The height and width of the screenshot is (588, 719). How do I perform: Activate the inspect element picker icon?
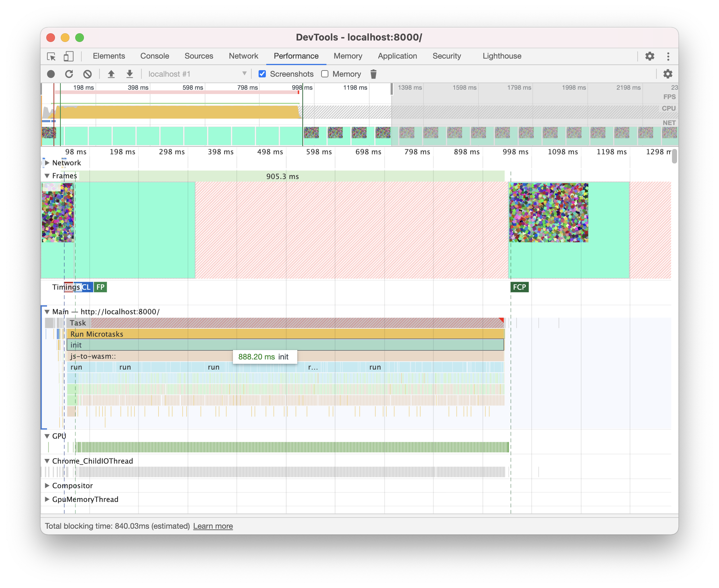(x=51, y=56)
